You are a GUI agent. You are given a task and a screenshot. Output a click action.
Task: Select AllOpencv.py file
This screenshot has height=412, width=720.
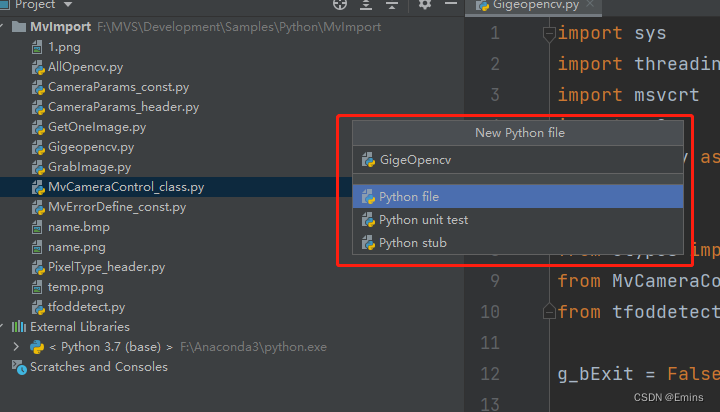tap(85, 67)
